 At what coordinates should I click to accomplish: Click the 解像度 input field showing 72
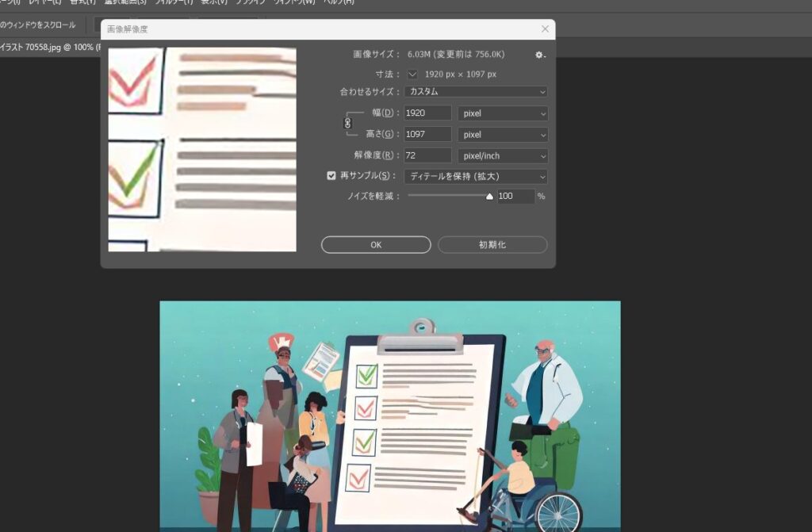tap(427, 155)
